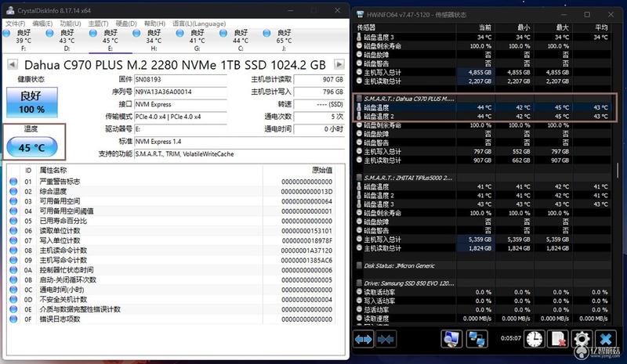The width and height of the screenshot is (627, 364).
Task: Select the Dahua 磁盘温度 2 sensor row
Action: click(483, 117)
